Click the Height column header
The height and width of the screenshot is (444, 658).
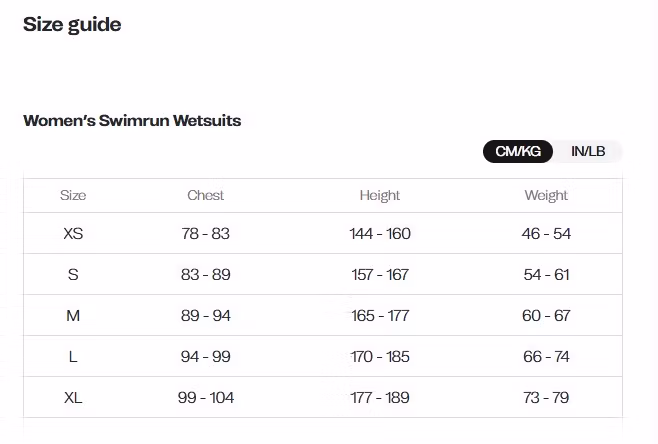click(x=380, y=195)
